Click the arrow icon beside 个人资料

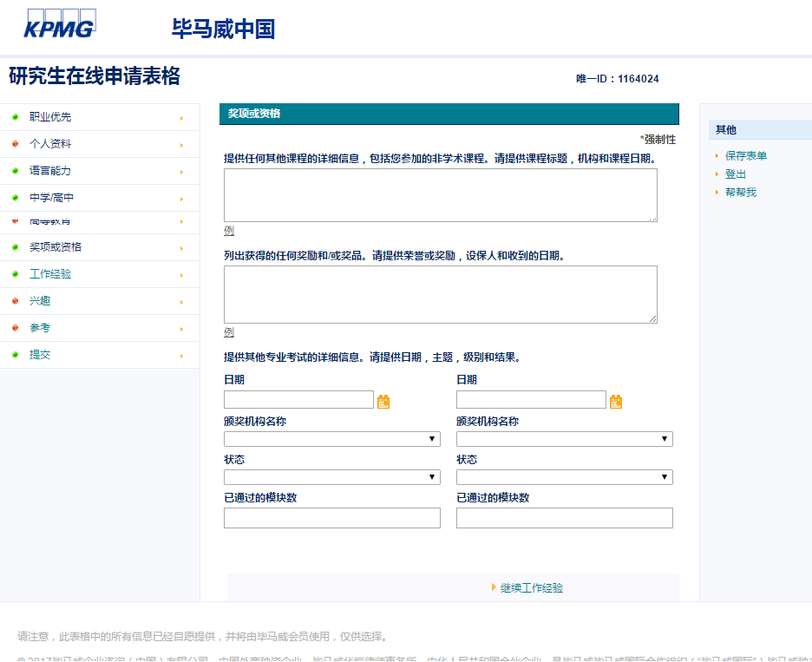(182, 146)
